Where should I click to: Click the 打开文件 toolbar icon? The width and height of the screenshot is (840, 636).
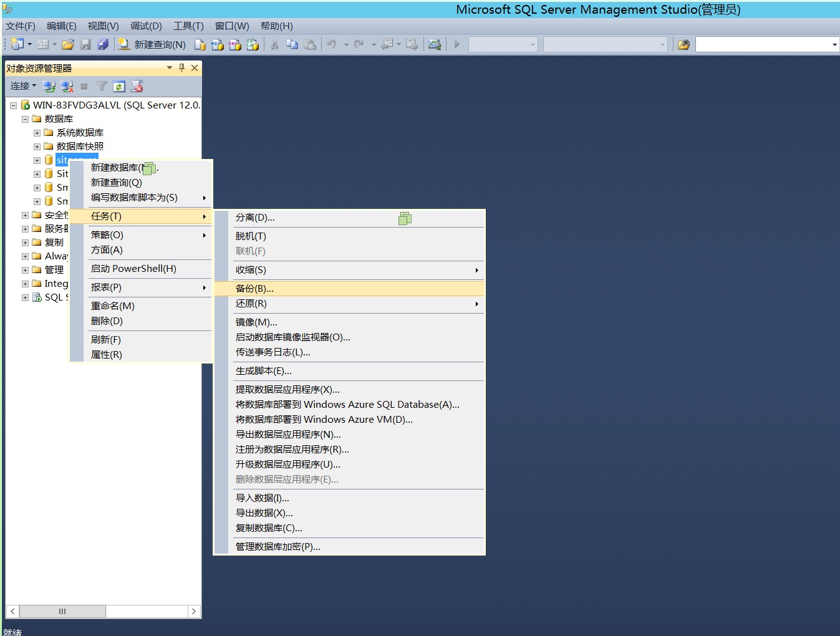(x=69, y=44)
